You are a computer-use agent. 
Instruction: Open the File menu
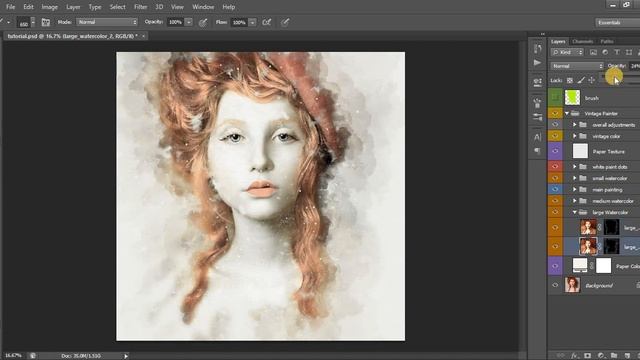(10, 7)
